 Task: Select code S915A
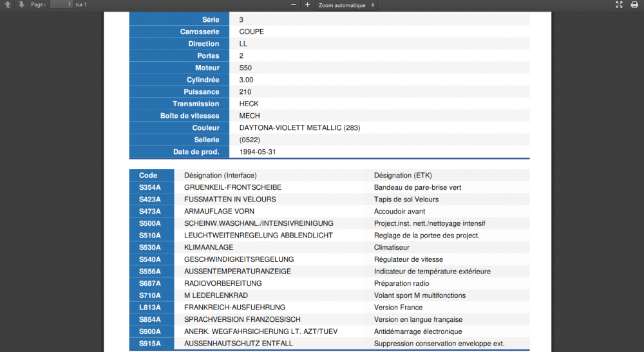click(149, 344)
